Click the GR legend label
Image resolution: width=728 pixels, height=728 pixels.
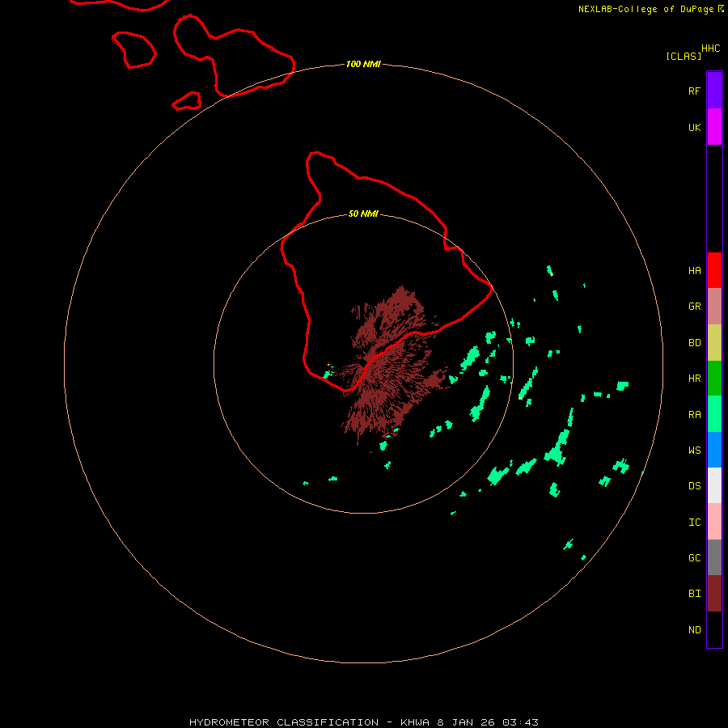(x=694, y=306)
